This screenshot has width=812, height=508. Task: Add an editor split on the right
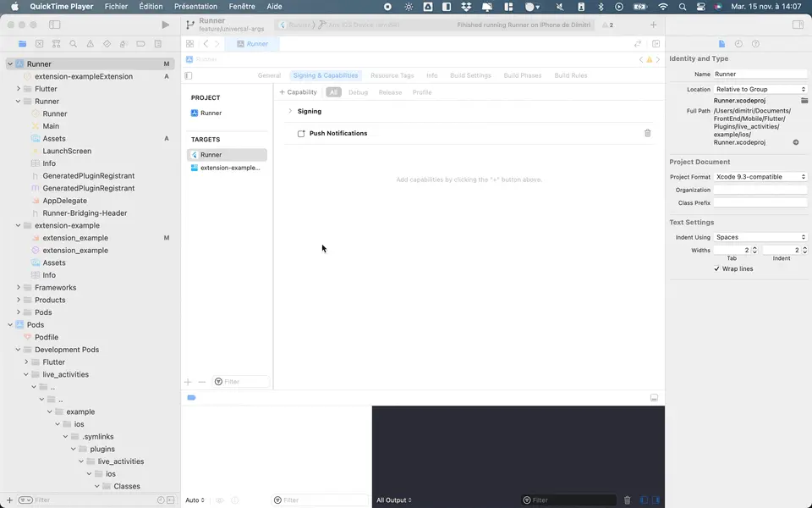click(x=656, y=44)
